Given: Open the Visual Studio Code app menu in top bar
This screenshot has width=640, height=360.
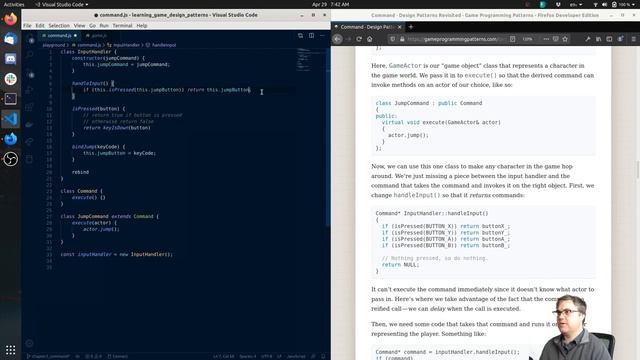Looking at the screenshot, I should pos(62,4).
